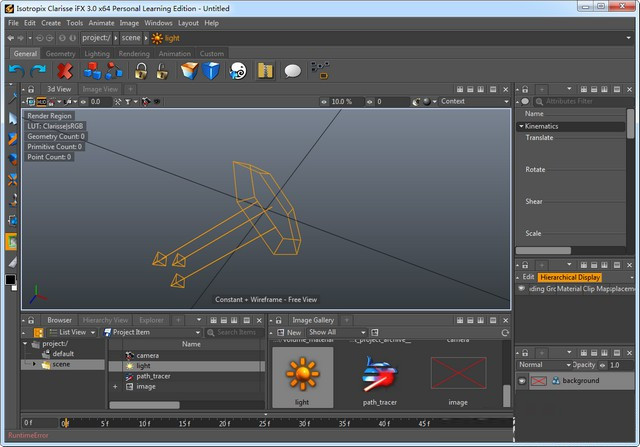The width and height of the screenshot is (640, 447).
Task: Open the Animate menu
Action: (x=101, y=23)
